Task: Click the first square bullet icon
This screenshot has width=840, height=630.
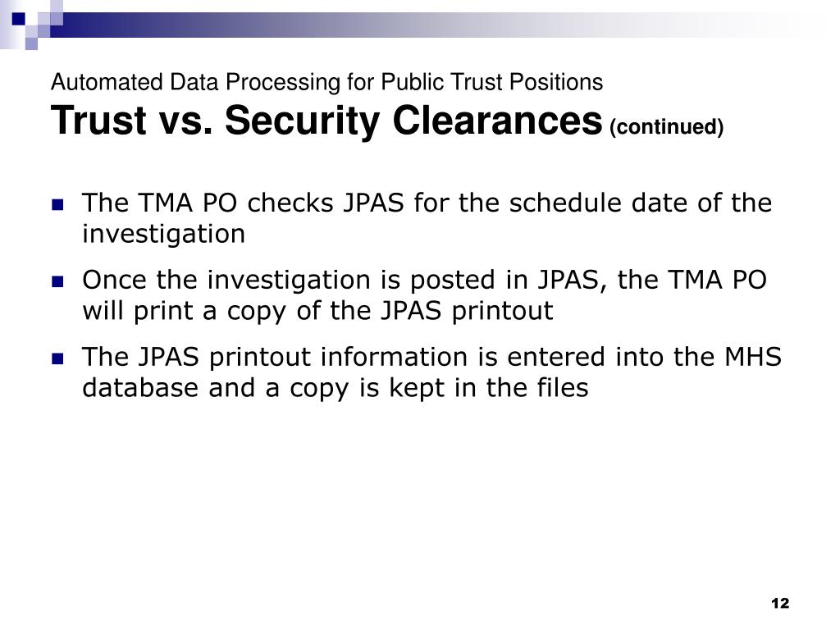Action: [x=57, y=204]
